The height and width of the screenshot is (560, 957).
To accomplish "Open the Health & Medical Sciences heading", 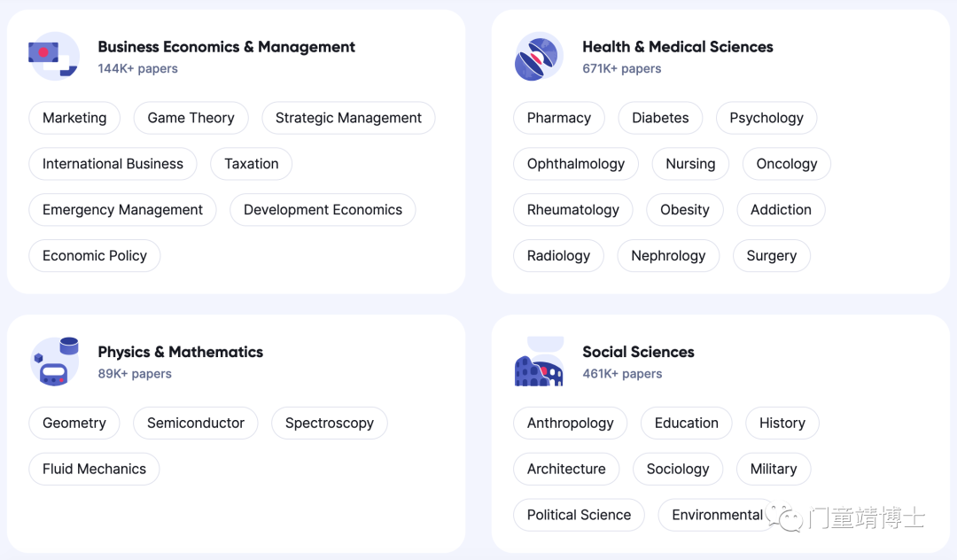I will click(x=678, y=47).
